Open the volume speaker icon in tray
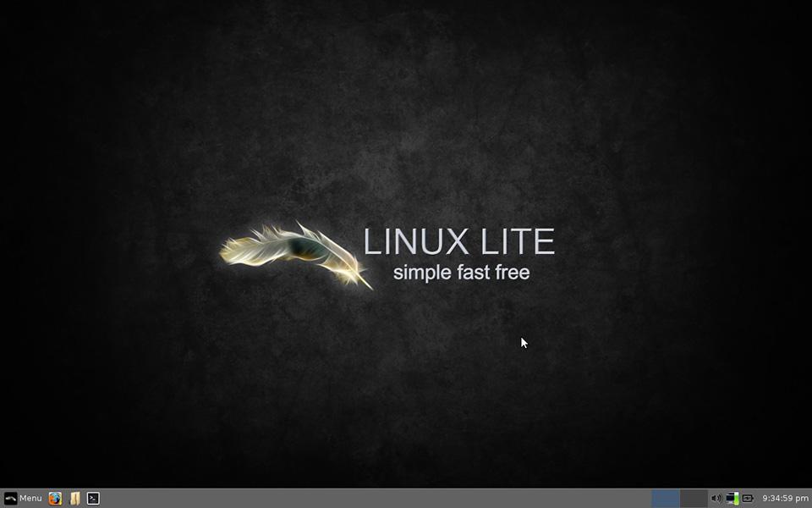 coord(716,498)
